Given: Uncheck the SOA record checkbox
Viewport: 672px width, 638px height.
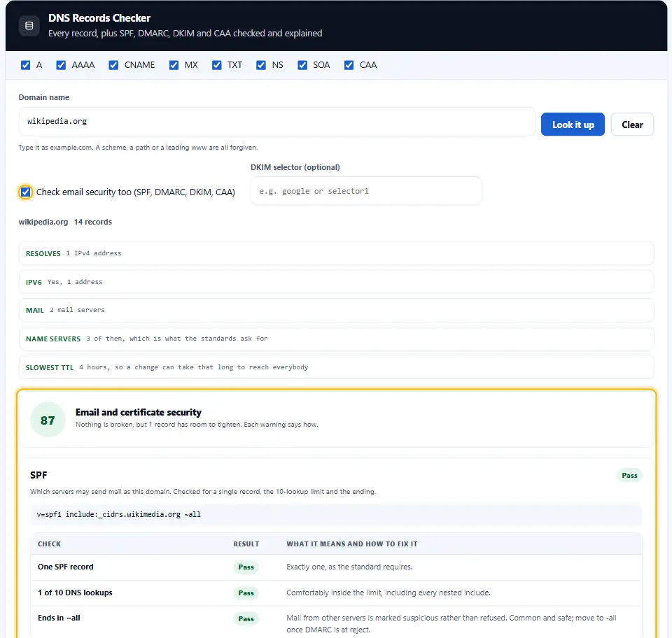Looking at the screenshot, I should (x=302, y=65).
